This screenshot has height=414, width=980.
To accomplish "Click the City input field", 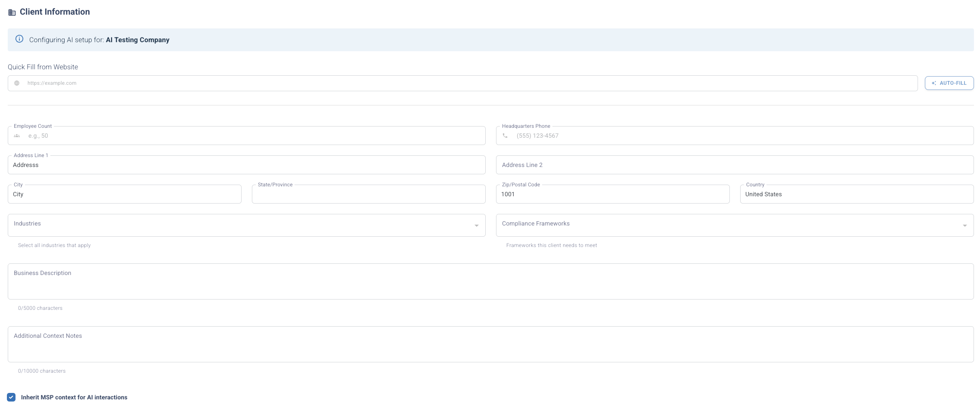I will tap(124, 194).
